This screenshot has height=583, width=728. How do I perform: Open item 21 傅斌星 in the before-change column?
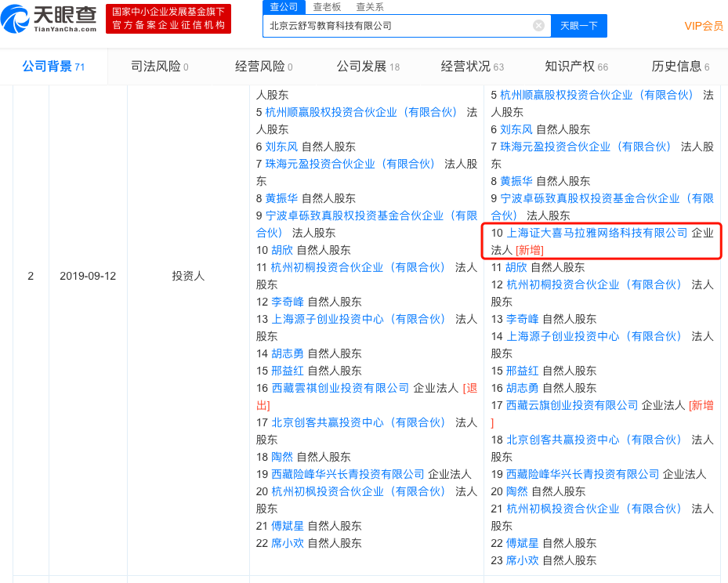(288, 526)
